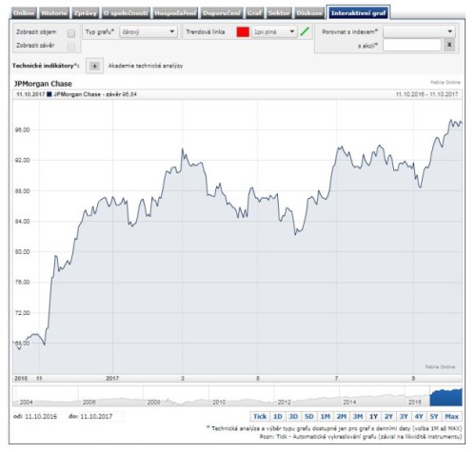Click the od date field 11.10.2016

41,417
